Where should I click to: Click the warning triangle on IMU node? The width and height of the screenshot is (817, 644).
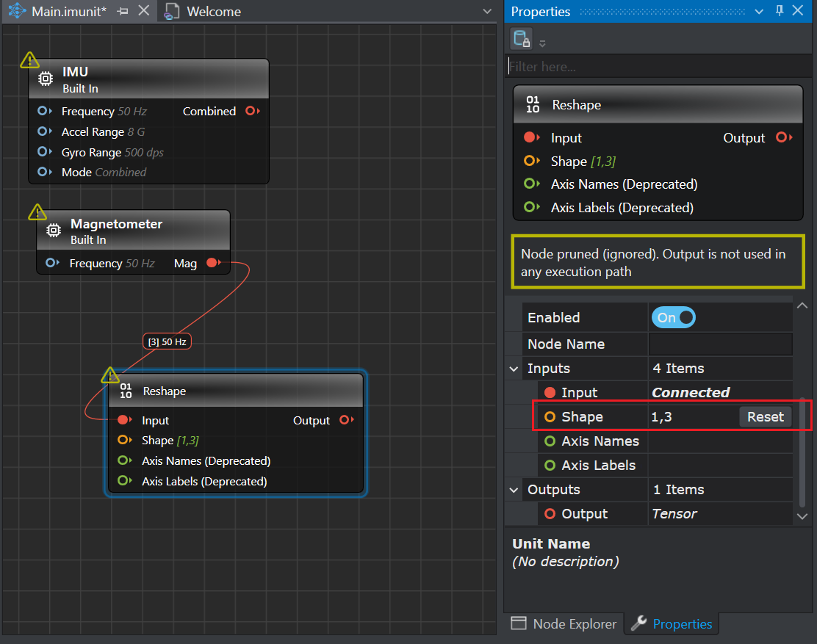(x=29, y=60)
